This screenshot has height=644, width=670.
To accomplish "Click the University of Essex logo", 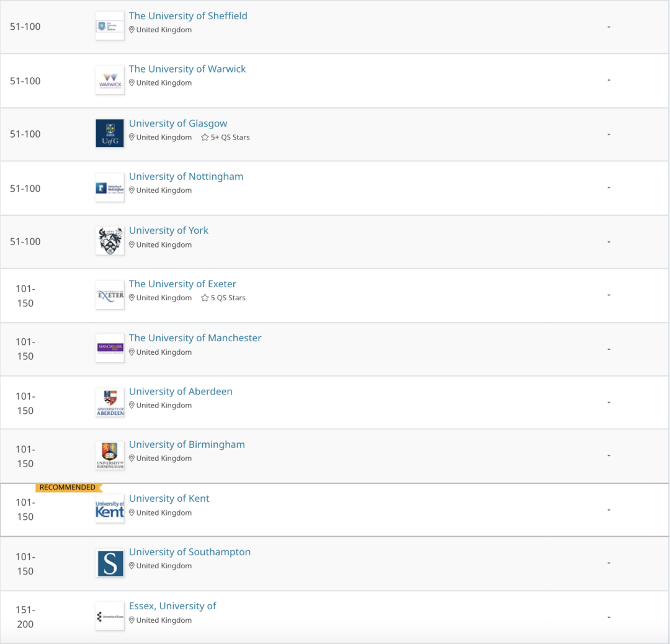I will tap(110, 617).
